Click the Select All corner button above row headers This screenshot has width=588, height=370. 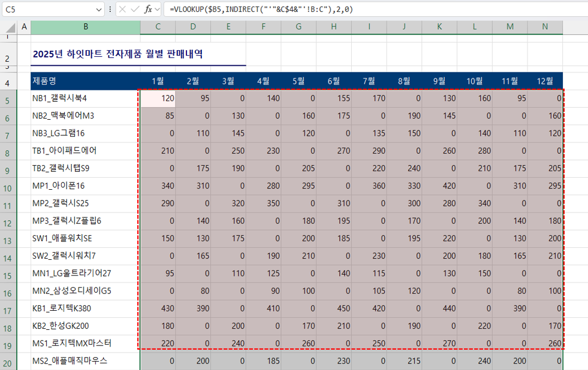pyautogui.click(x=10, y=27)
